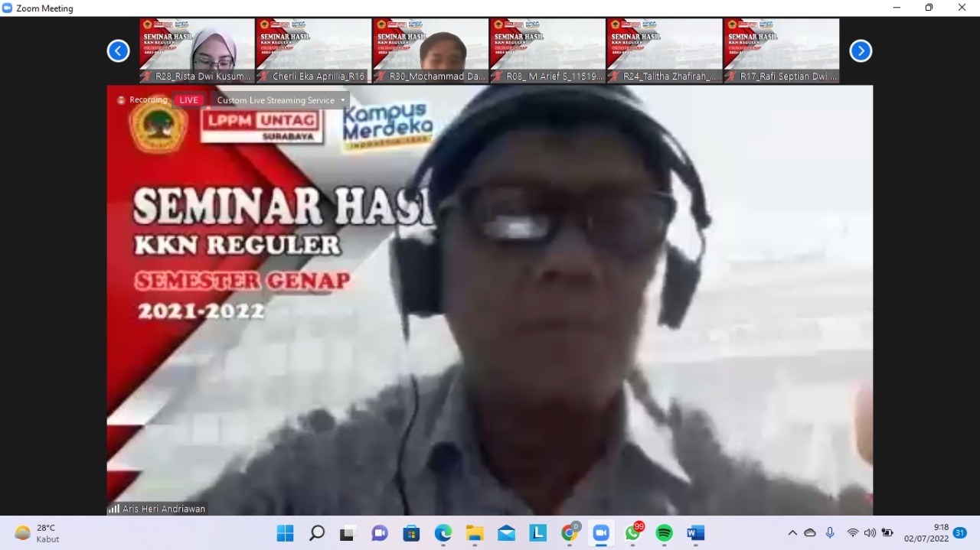Open Custom Live Streaming Service dropdown
Screen dimensions: 980x550
[x=281, y=100]
